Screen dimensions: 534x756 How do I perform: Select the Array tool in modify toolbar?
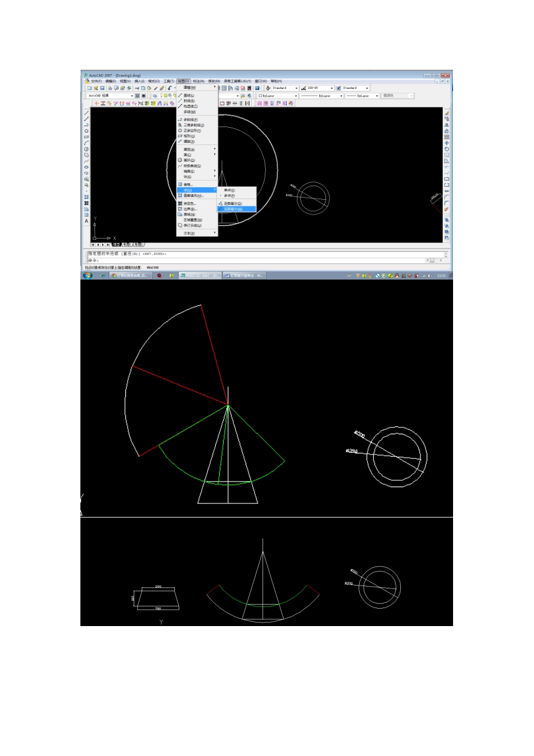(447, 137)
